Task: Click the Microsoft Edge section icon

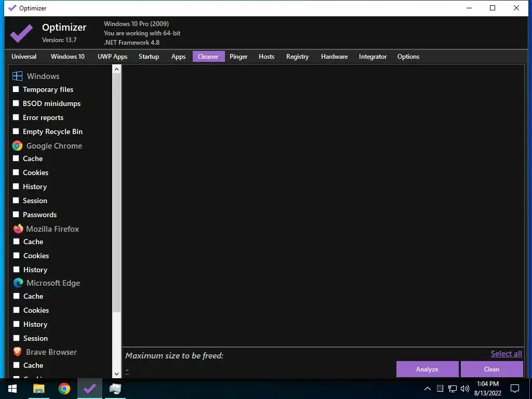Action: click(x=18, y=283)
